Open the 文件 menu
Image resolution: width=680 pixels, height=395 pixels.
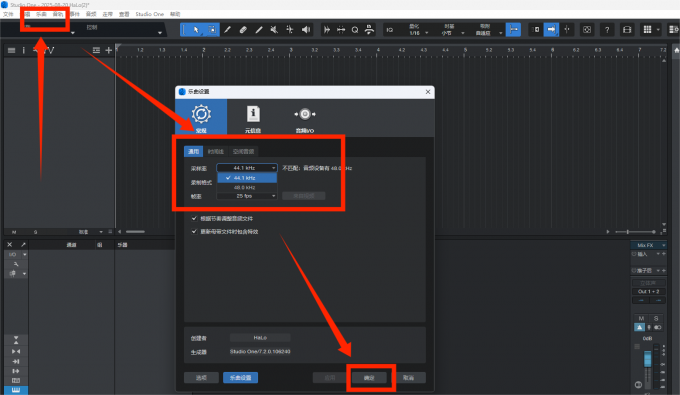[8, 14]
